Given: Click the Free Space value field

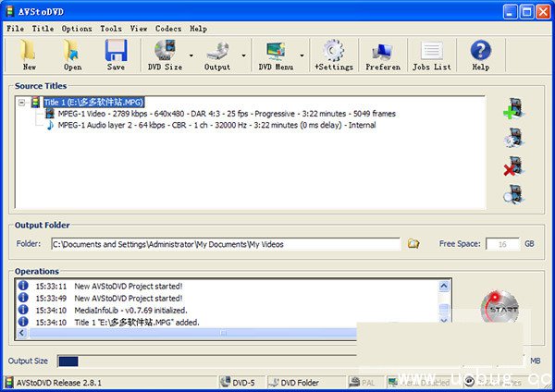Looking at the screenshot, I should click(502, 244).
